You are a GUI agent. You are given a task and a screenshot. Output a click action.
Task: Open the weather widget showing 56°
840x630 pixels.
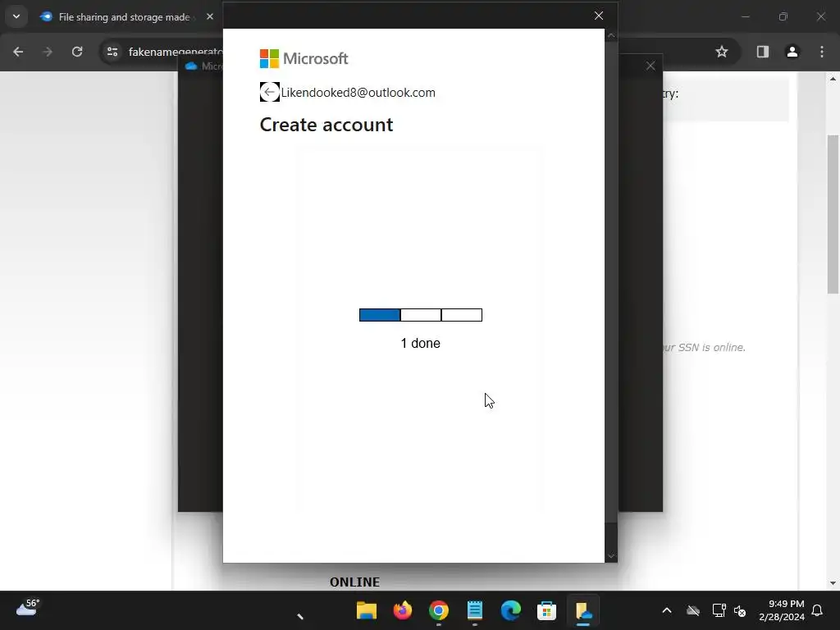(x=28, y=608)
